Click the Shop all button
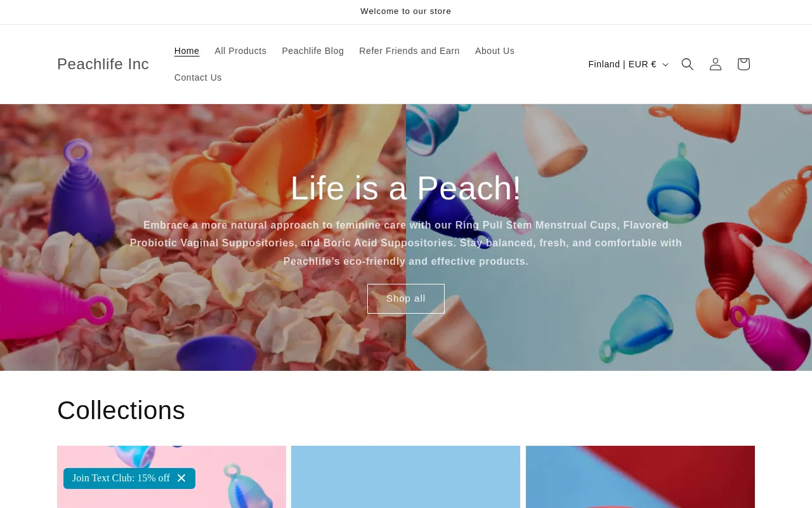 [x=406, y=298]
